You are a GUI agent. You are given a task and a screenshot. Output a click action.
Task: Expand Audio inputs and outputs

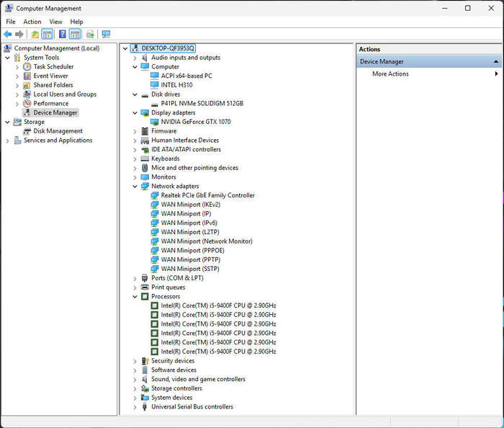pos(135,58)
